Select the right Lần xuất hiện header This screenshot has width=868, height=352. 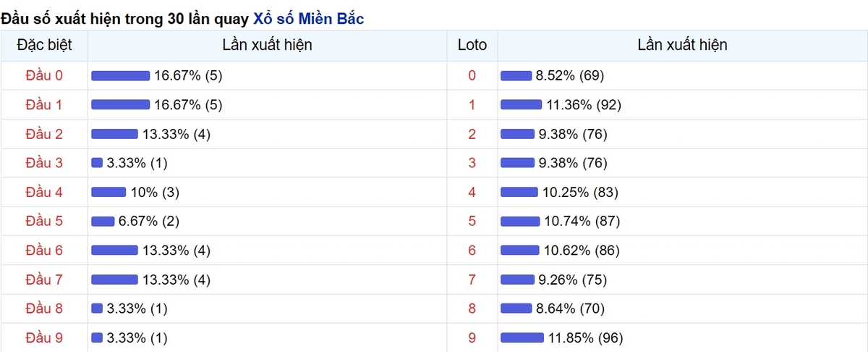tap(683, 45)
